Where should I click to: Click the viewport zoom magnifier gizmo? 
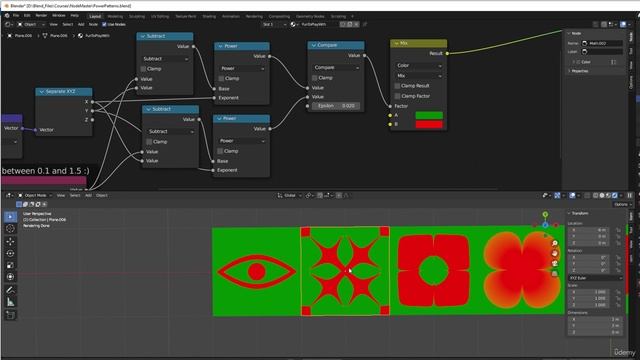[x=555, y=243]
